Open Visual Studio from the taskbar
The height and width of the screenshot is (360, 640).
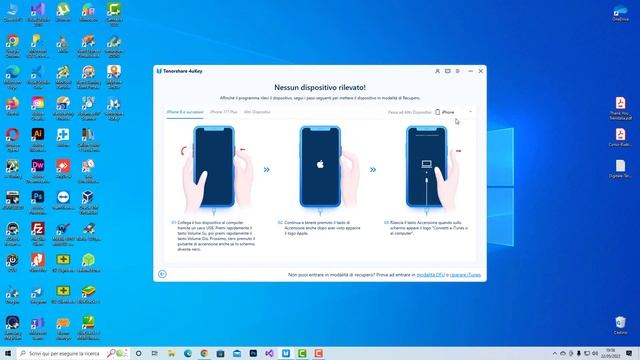coord(269,353)
